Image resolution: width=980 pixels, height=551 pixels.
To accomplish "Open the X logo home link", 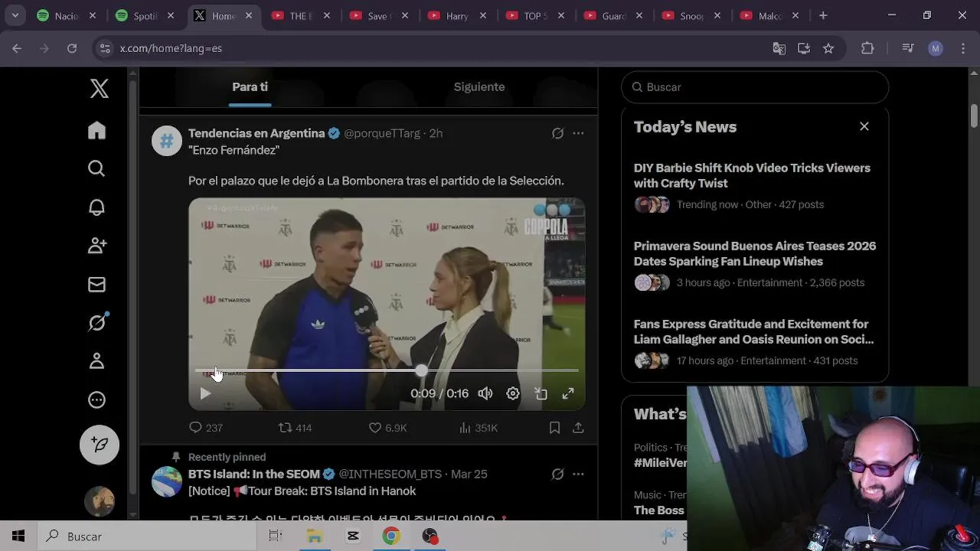I will click(x=99, y=88).
